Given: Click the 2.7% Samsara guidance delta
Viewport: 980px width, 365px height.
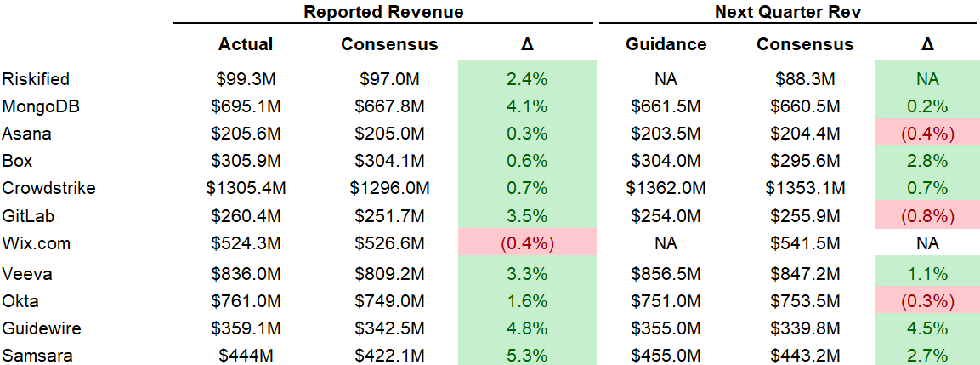Looking at the screenshot, I should [x=927, y=356].
